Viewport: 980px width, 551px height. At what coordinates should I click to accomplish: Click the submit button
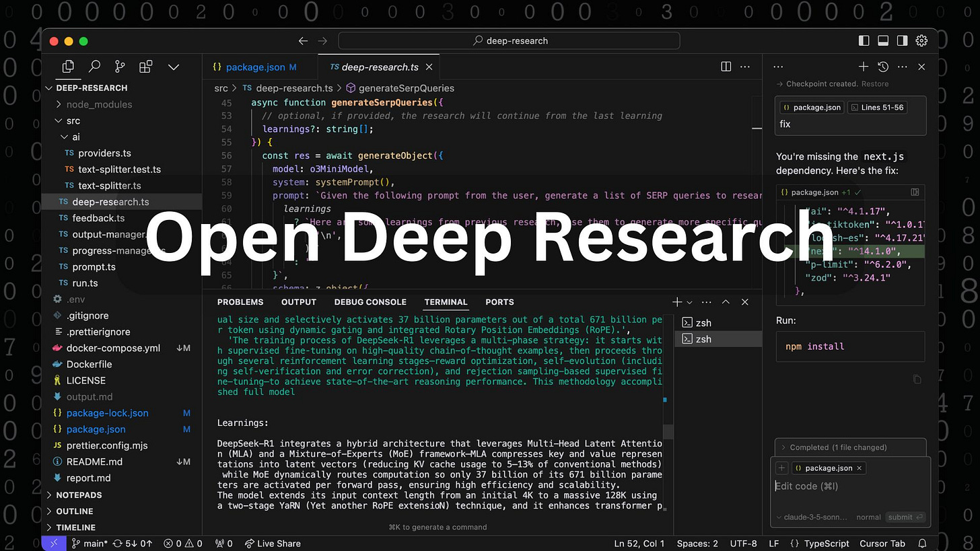(905, 517)
